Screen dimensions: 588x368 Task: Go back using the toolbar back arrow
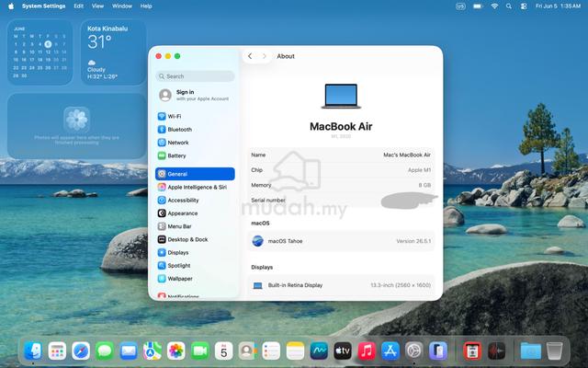point(250,56)
